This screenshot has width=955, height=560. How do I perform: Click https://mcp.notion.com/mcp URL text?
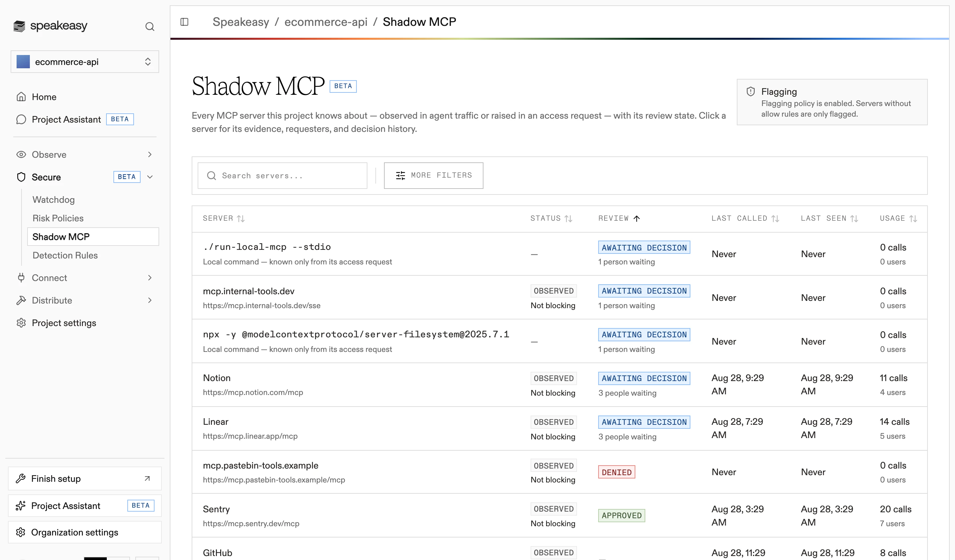tap(253, 392)
